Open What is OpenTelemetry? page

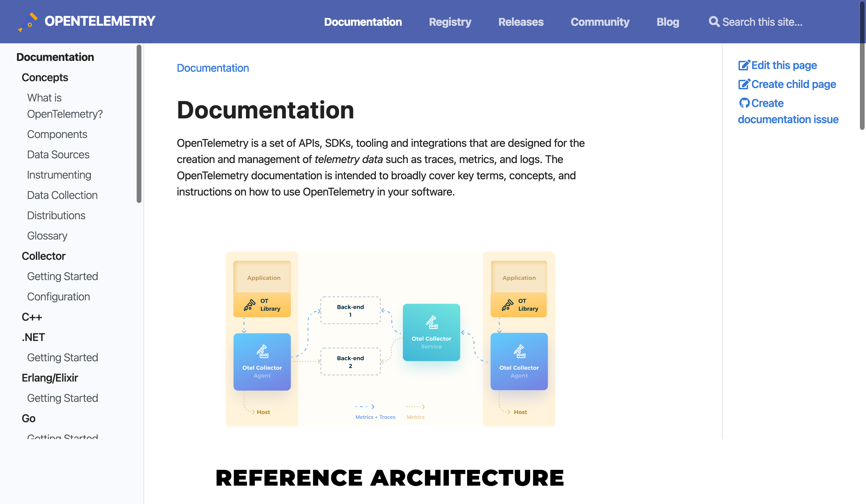[65, 106]
